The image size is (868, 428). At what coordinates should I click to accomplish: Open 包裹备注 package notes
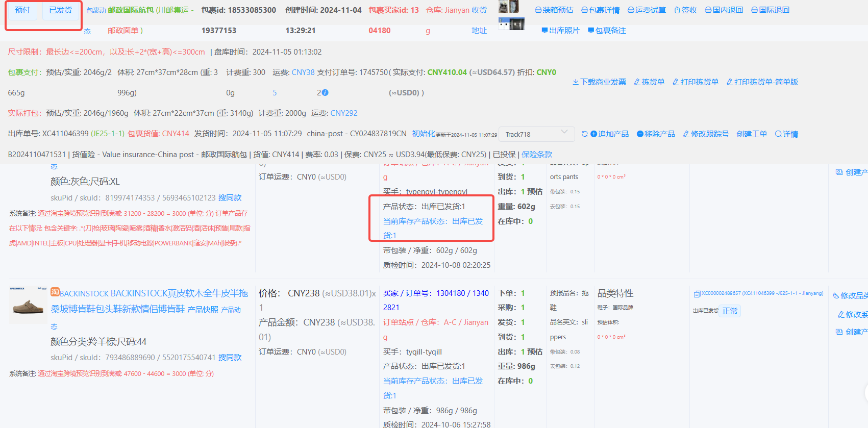click(x=607, y=31)
